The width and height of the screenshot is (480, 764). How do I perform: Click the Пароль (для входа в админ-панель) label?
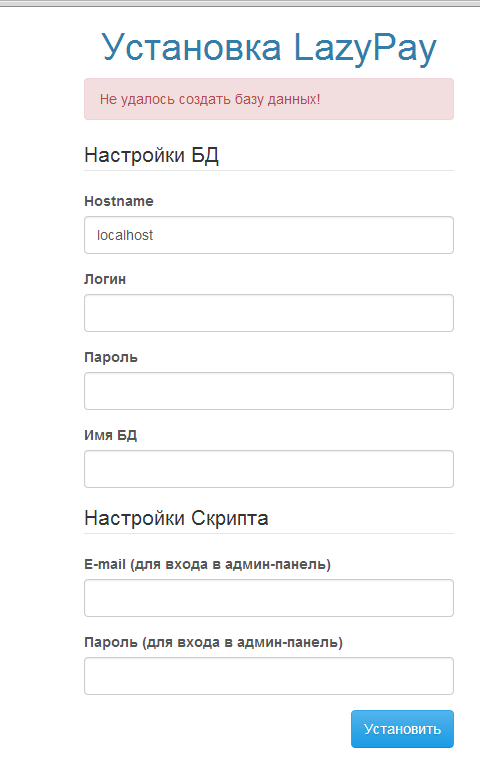tap(213, 642)
